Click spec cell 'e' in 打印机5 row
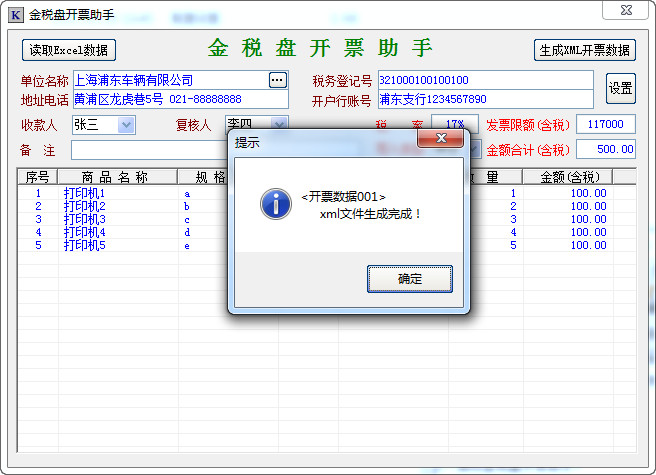 [x=187, y=246]
